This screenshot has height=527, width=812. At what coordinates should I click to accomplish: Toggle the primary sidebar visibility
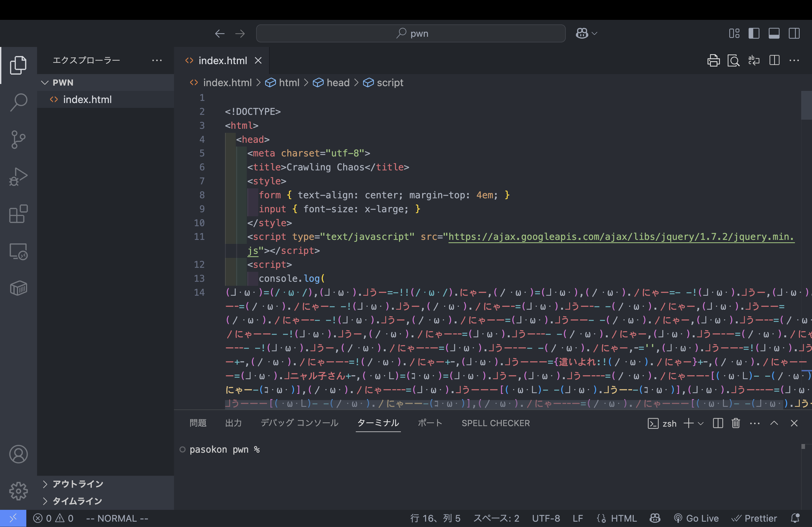pos(754,33)
